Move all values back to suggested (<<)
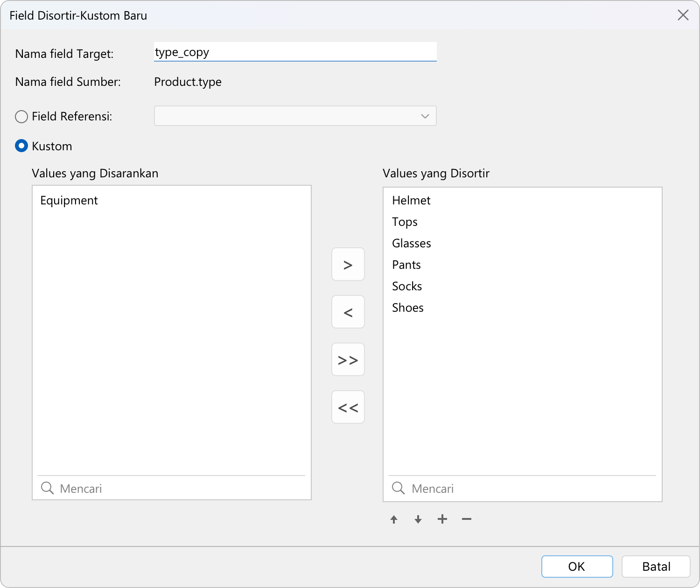 [x=348, y=407]
